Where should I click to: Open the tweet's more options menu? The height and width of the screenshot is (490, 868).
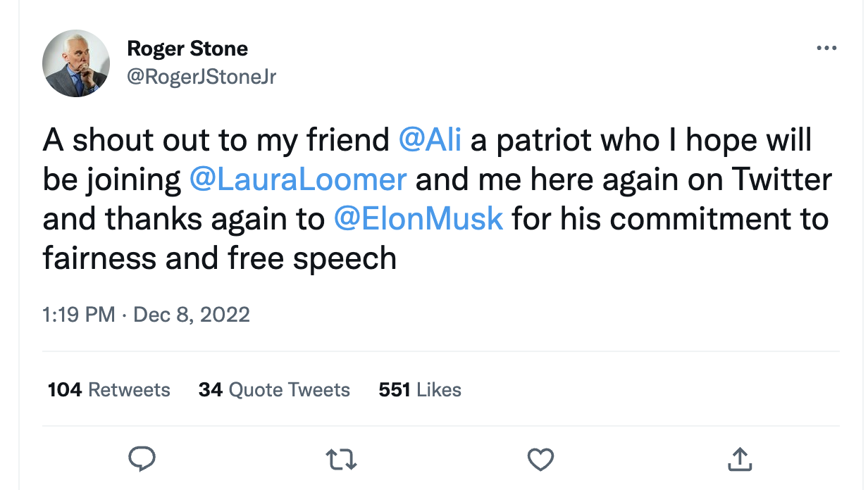tap(826, 49)
